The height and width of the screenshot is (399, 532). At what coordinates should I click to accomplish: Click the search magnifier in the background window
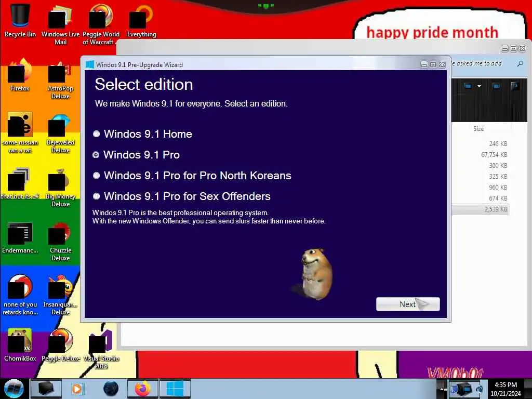520,63
